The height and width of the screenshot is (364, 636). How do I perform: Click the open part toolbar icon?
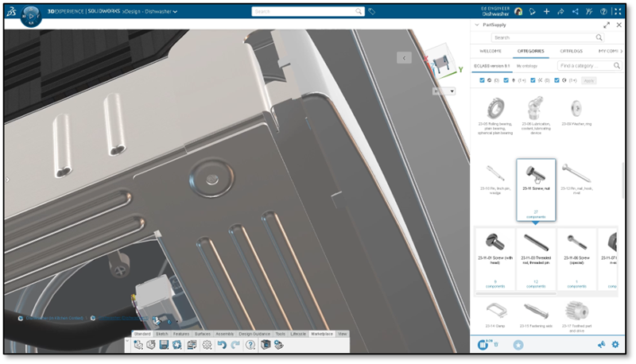pos(151,345)
